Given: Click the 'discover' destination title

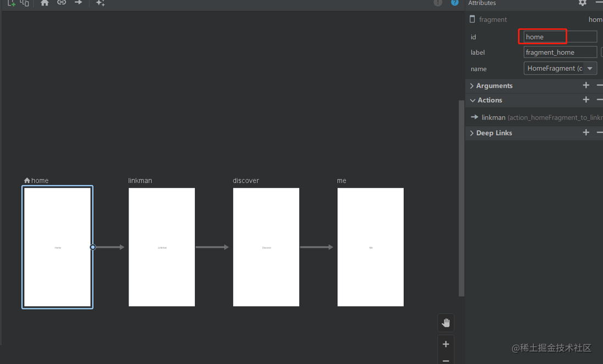Looking at the screenshot, I should (x=245, y=180).
